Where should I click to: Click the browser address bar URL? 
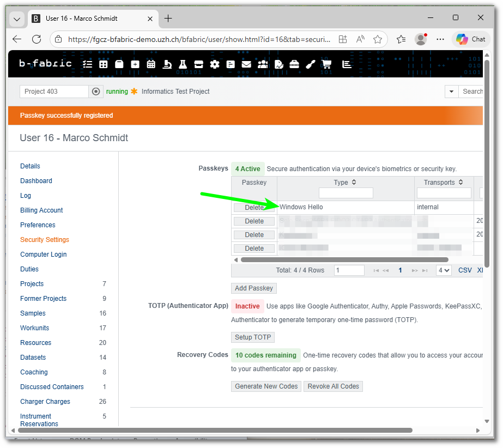tap(199, 39)
